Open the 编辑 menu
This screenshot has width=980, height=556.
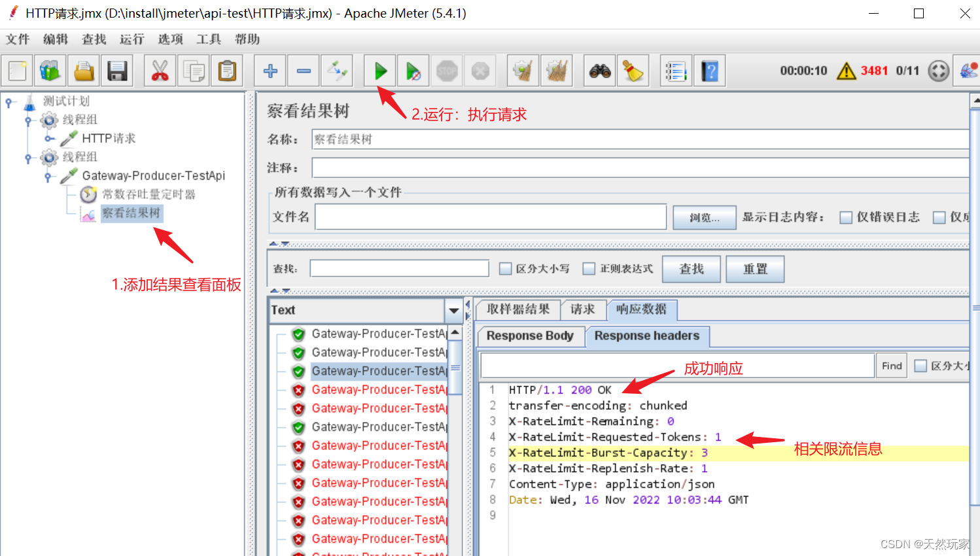point(56,39)
